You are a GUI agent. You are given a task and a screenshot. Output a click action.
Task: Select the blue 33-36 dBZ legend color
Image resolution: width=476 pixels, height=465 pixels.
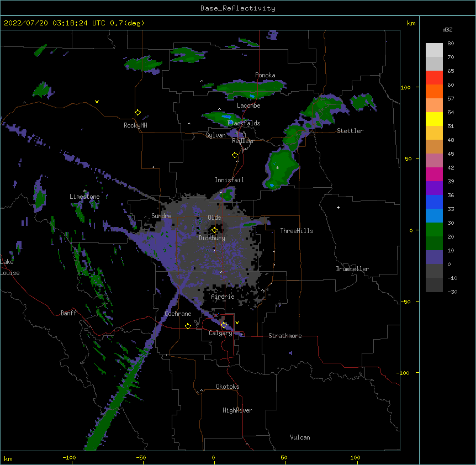click(434, 202)
